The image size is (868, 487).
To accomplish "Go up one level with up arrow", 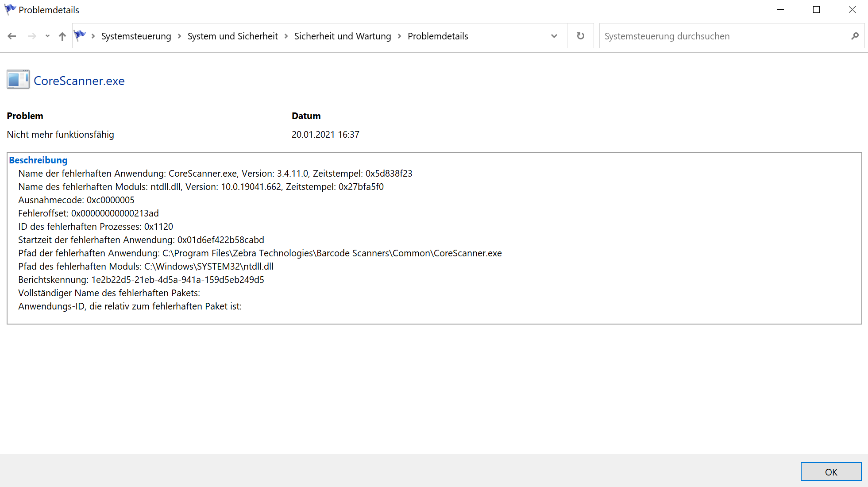I will tap(62, 36).
